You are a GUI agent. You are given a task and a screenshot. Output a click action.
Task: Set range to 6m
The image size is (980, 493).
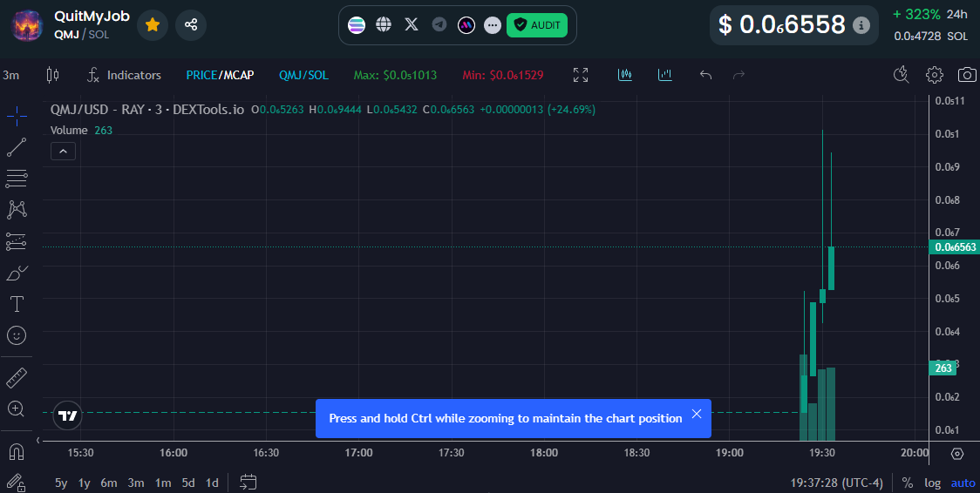(109, 483)
